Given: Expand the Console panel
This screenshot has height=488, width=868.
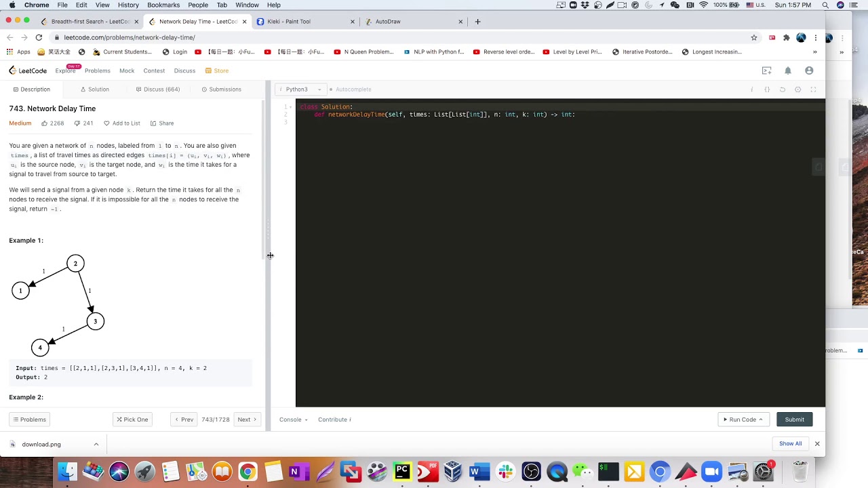Looking at the screenshot, I should (293, 420).
